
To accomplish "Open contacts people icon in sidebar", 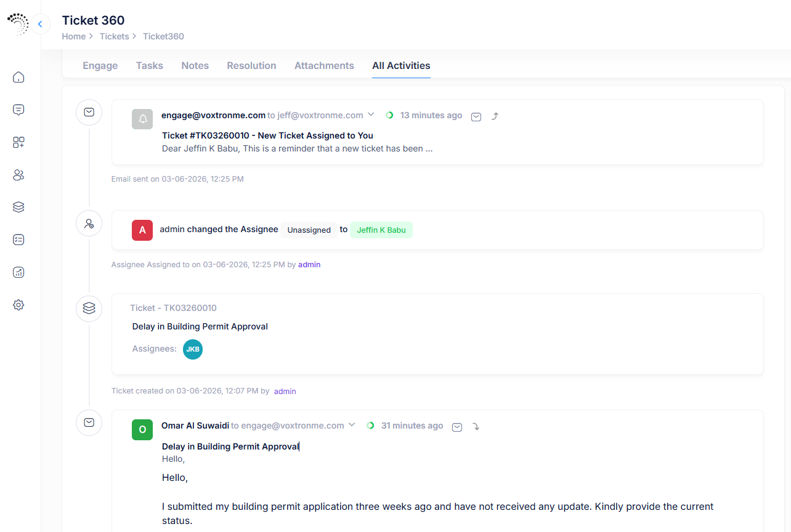I will (18, 175).
